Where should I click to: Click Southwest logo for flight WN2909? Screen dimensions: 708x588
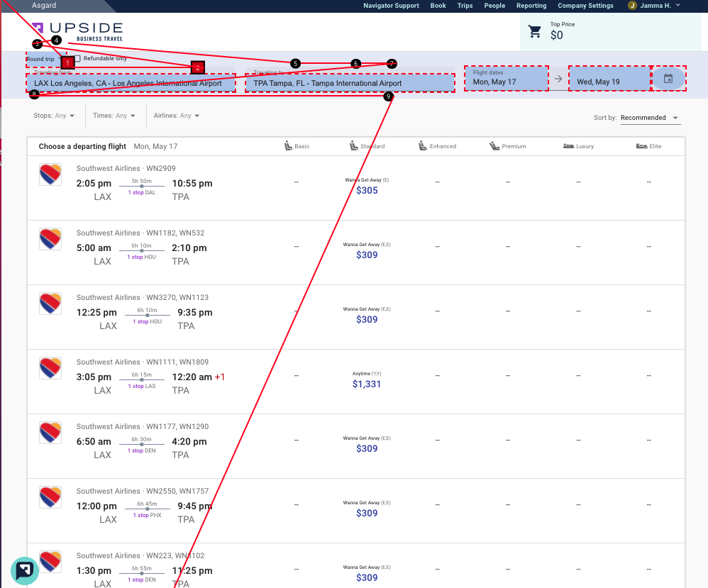(50, 174)
